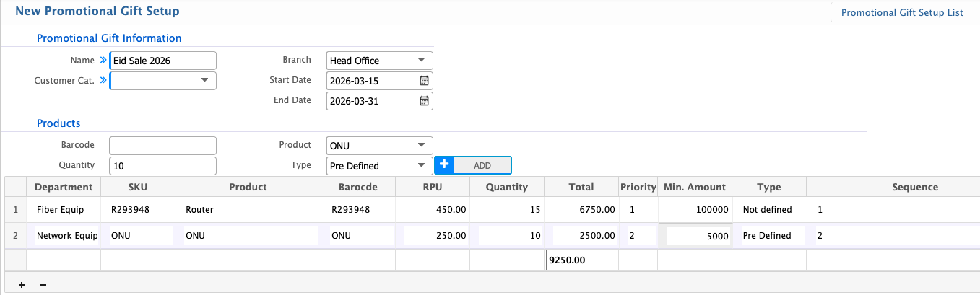Click the Name field containing Eid Sale 2026

point(162,61)
